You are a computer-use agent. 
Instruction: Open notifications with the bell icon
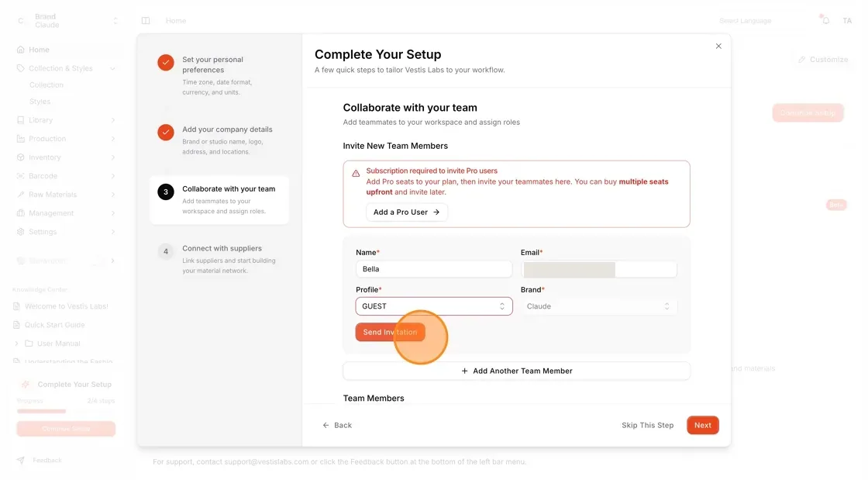click(825, 20)
